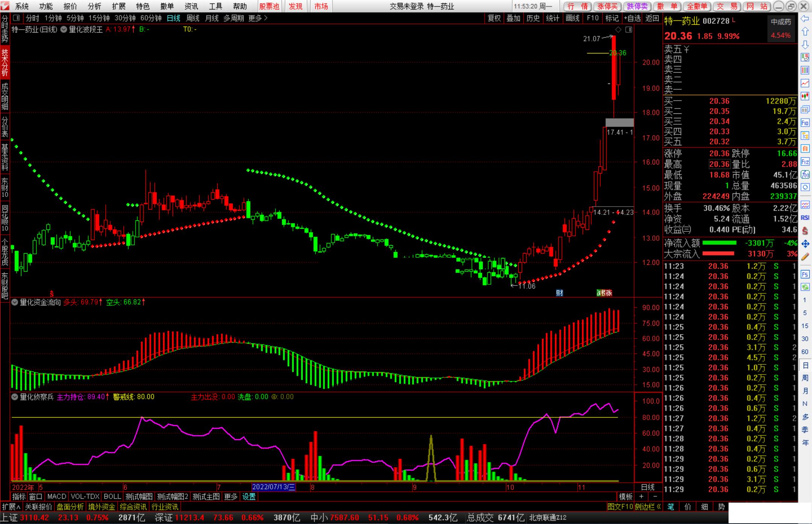Open the 量化侦察兵 indicator dropdown arrow
The width and height of the screenshot is (812, 524).
coord(15,397)
